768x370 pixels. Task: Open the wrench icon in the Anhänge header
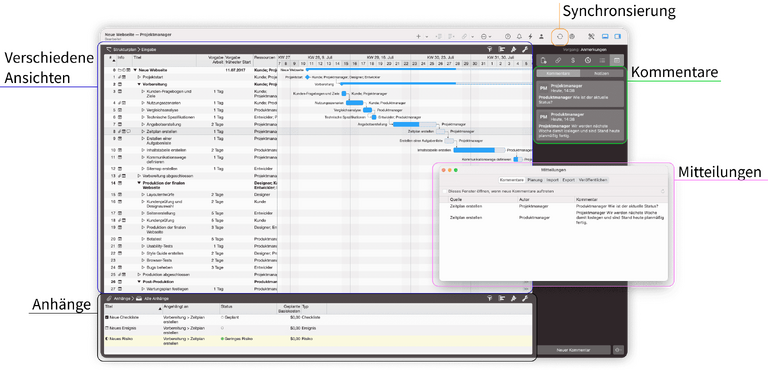point(526,298)
